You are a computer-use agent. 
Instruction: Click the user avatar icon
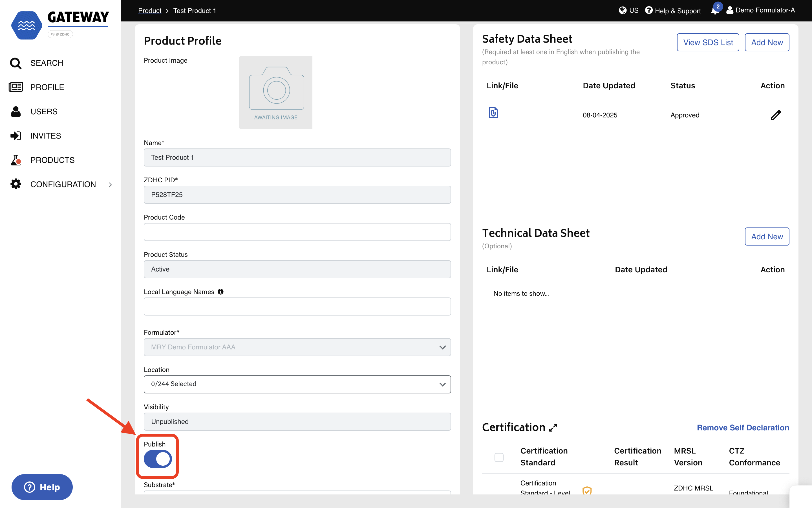pos(729,10)
